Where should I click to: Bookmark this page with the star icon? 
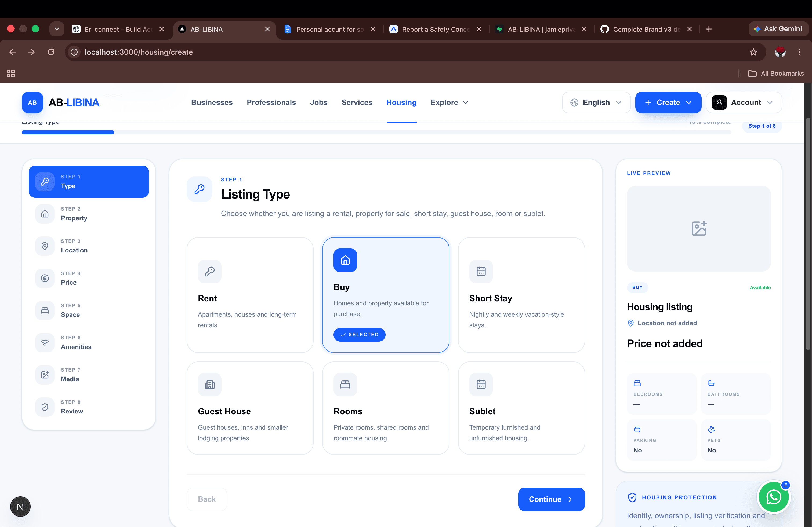tap(753, 52)
